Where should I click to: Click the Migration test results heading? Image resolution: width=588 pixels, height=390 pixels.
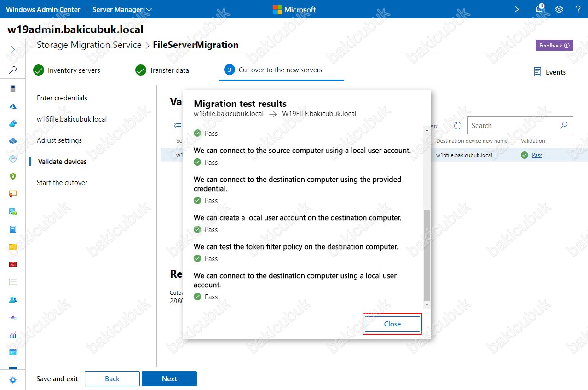(x=240, y=104)
